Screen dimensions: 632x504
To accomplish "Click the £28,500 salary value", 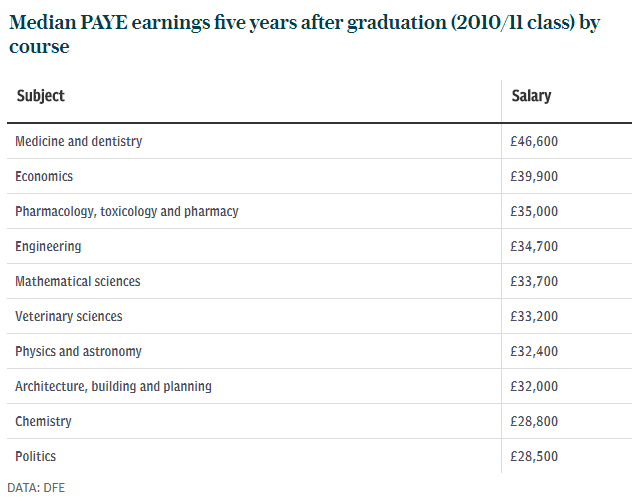I will pos(534,456).
